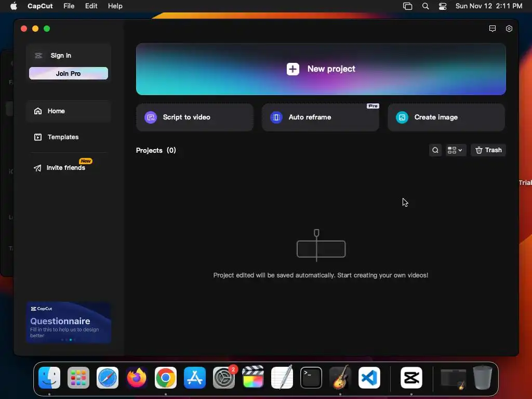This screenshot has width=532, height=399.
Task: Open Launchpad from the Dock
Action: pos(78,378)
